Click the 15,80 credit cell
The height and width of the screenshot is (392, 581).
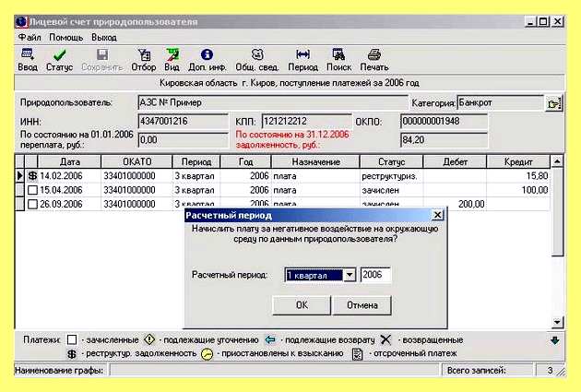(x=518, y=176)
